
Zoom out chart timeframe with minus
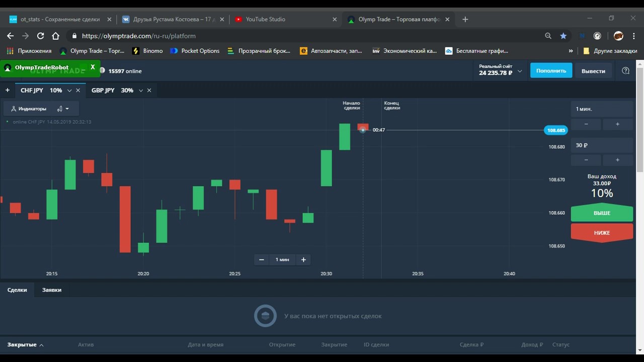tap(262, 259)
